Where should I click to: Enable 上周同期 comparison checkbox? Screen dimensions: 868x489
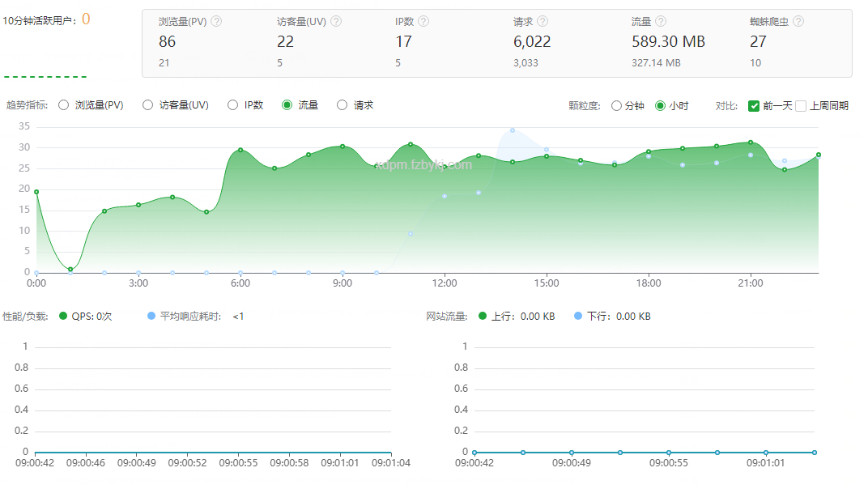801,106
